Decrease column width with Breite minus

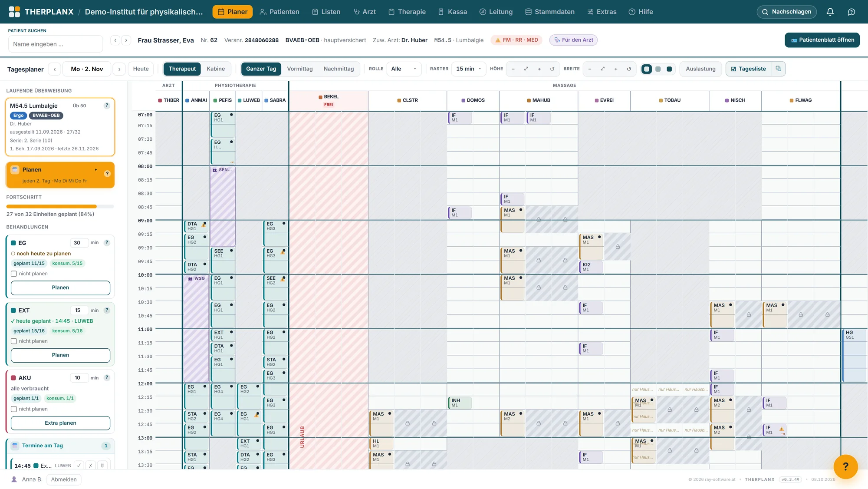pos(589,69)
